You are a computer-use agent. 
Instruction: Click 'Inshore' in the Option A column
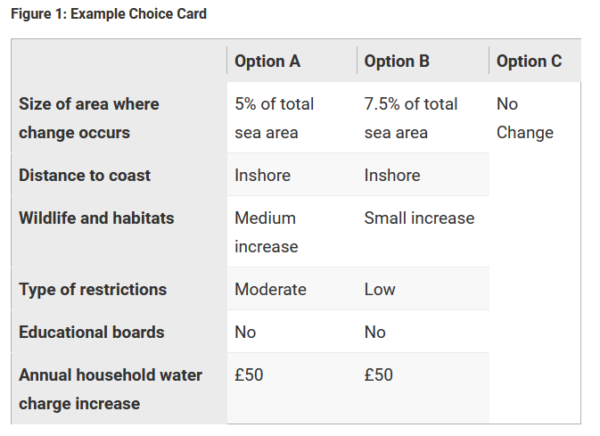(x=262, y=175)
